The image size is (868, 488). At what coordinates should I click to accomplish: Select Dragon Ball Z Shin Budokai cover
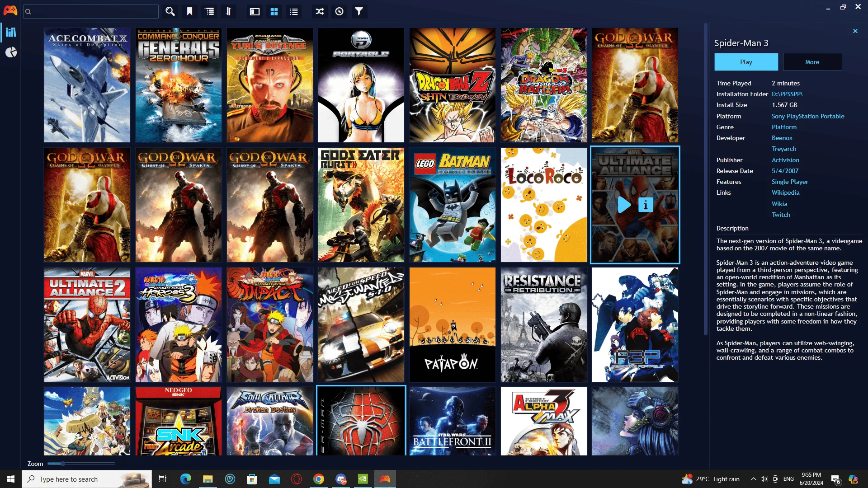pyautogui.click(x=453, y=85)
